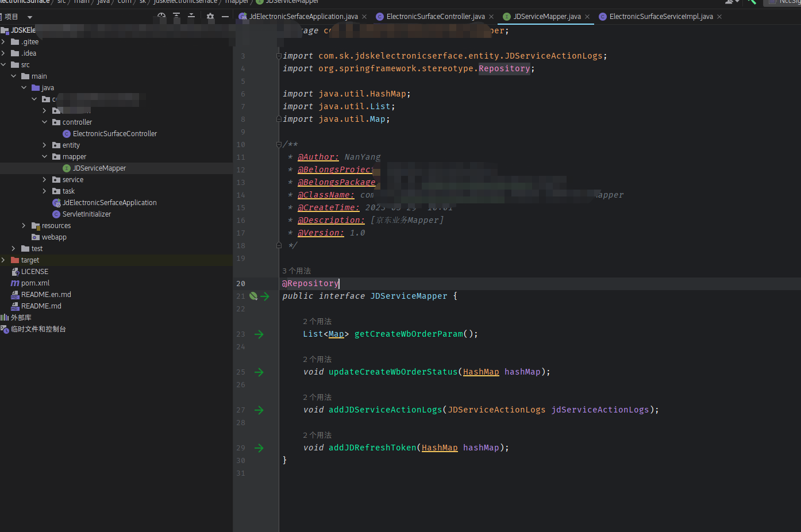Expand the service package
Screen dimensions: 801x532
45,180
